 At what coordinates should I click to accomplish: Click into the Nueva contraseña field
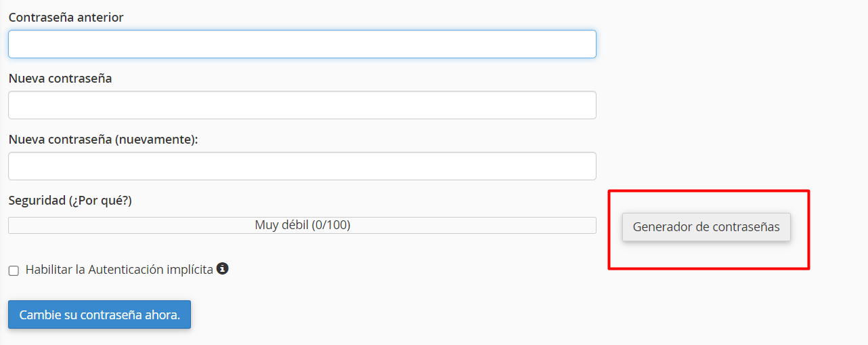click(302, 105)
